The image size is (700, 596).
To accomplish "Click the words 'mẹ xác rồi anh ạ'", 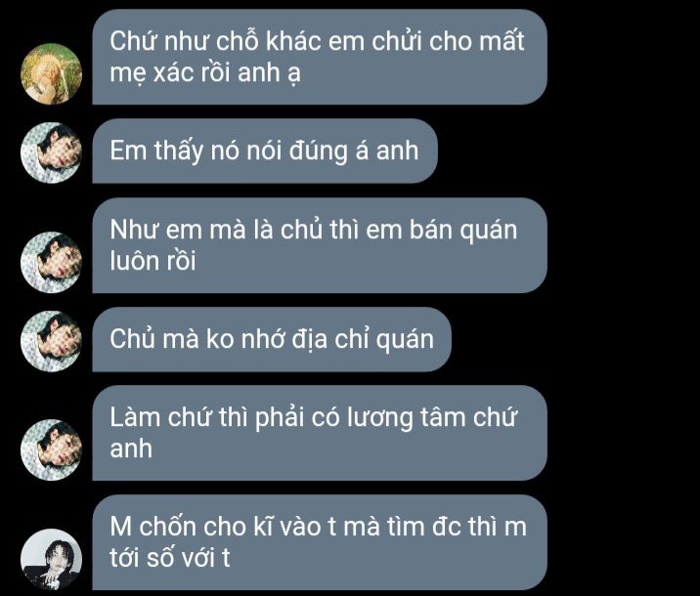I will point(205,73).
